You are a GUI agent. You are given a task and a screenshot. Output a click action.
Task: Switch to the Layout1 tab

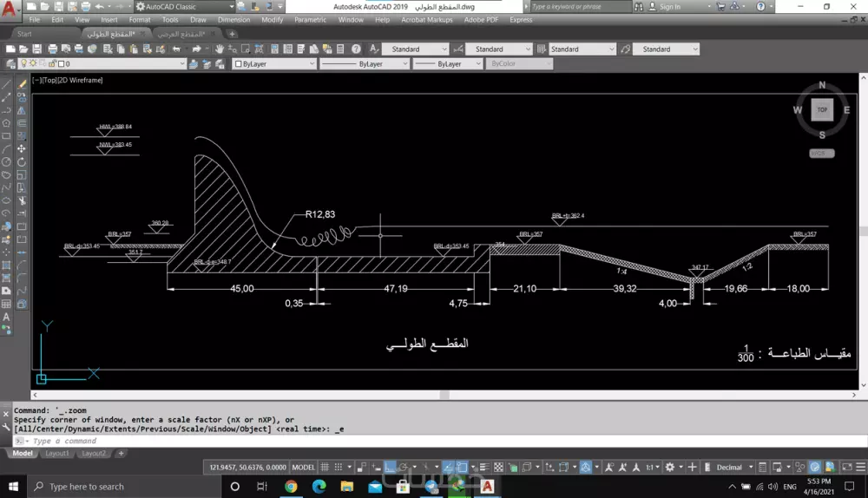tap(57, 453)
